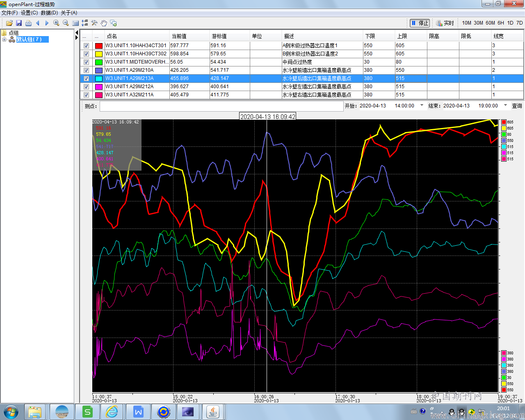This screenshot has width=525, height=420.
Task: Select the W3.UNIT1.A29M212A point name cell
Action: [137, 87]
